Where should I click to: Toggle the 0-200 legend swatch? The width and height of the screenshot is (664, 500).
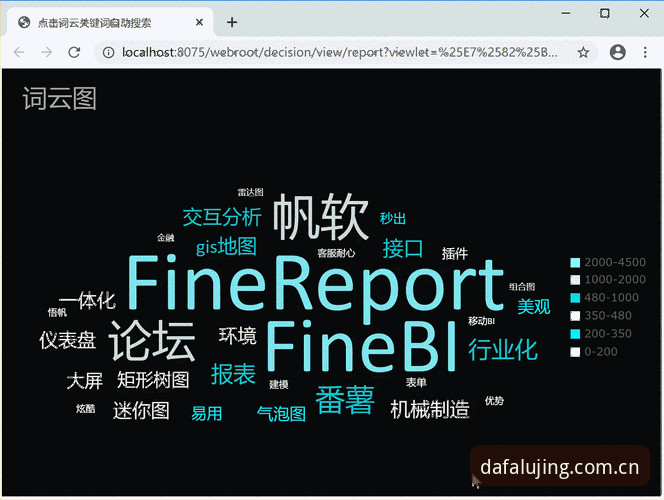click(x=575, y=352)
